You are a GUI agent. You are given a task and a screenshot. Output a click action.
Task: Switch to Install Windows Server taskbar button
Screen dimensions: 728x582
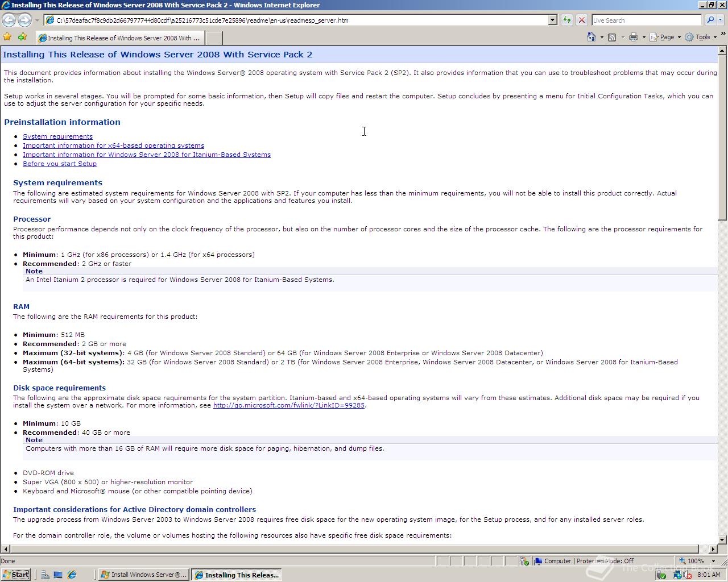click(x=144, y=575)
